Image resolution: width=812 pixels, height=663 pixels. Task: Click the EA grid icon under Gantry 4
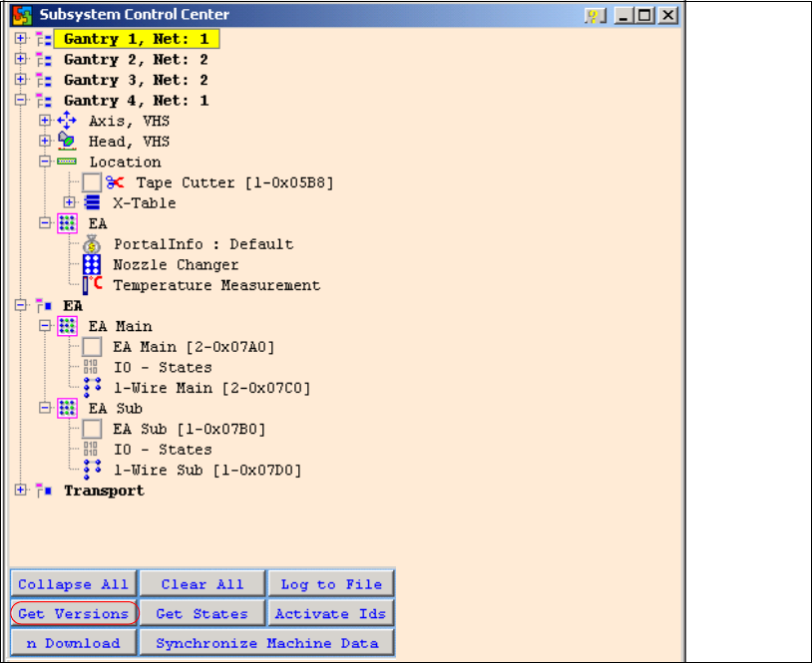[67, 223]
